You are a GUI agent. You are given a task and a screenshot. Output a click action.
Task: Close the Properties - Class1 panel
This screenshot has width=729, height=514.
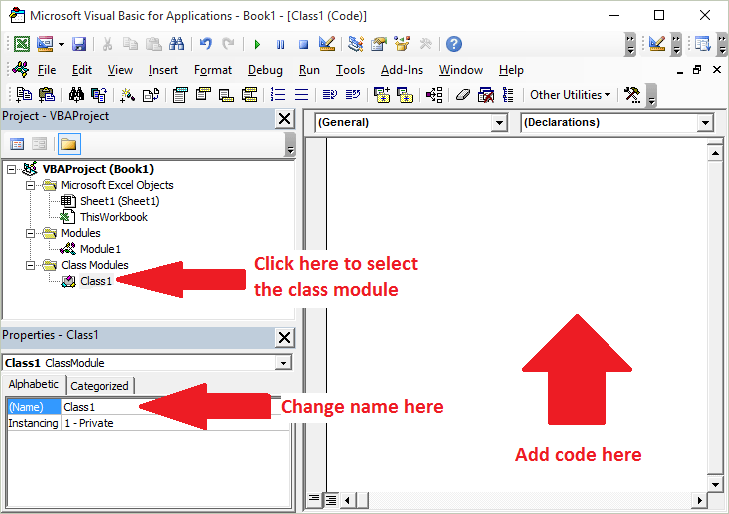[x=285, y=337]
